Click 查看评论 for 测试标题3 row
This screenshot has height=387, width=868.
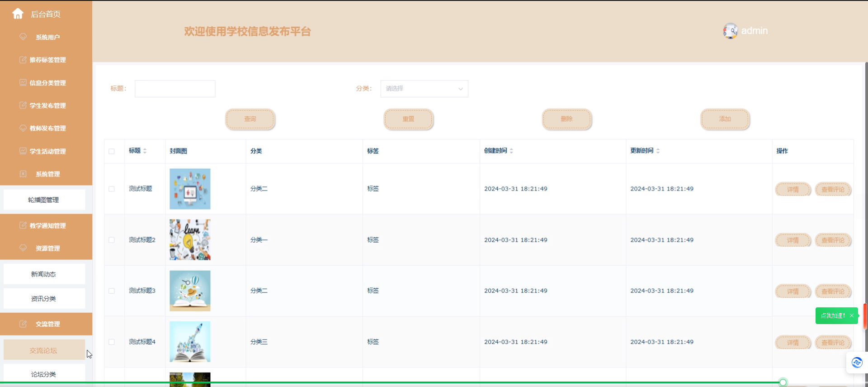tap(833, 291)
